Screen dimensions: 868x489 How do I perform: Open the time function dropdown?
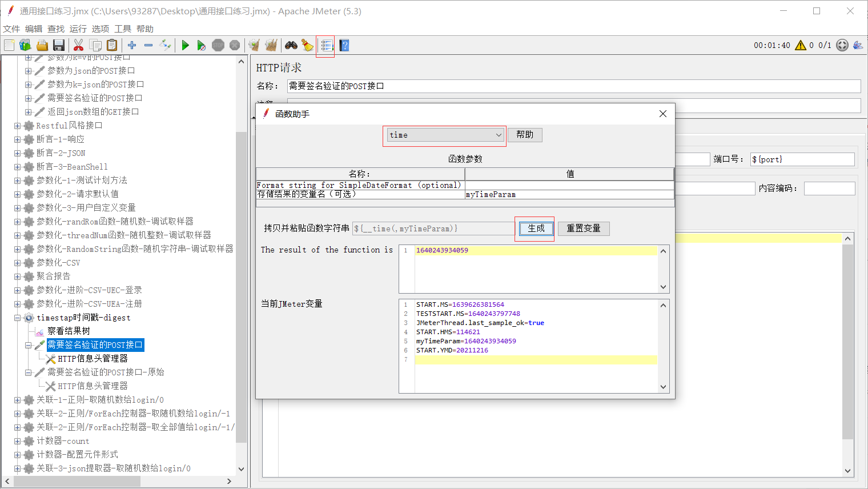445,135
